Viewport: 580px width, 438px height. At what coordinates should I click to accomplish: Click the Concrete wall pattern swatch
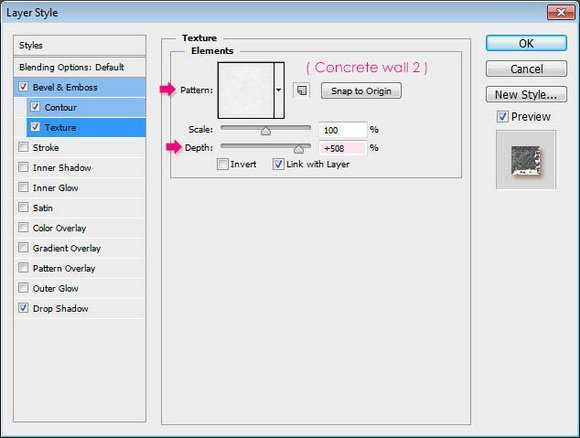246,90
